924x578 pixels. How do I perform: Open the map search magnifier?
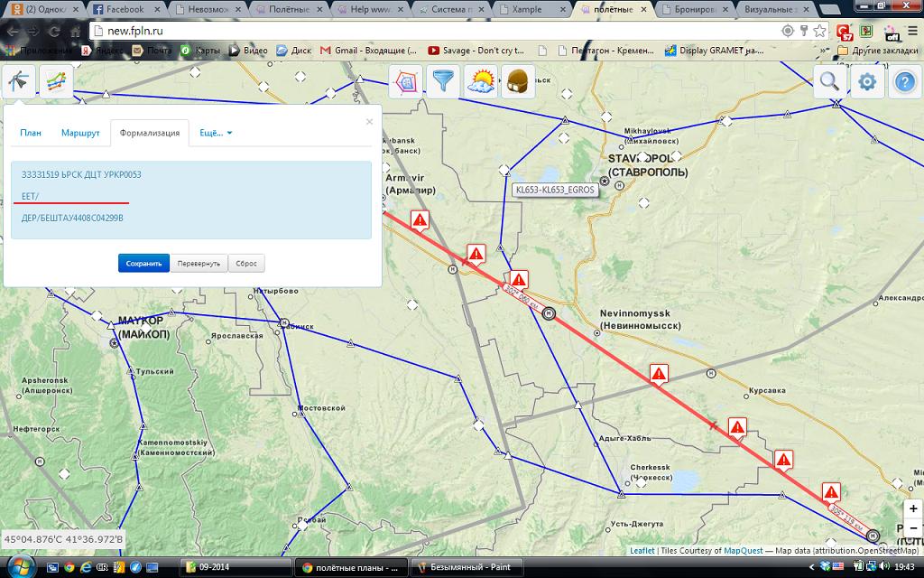click(829, 82)
